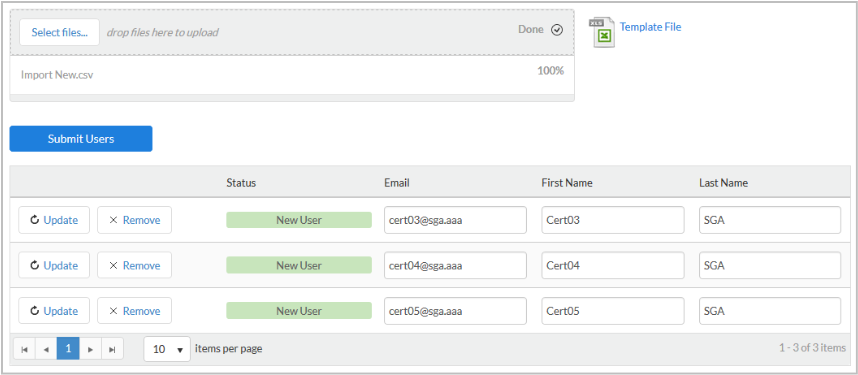Screen dimensions: 858x375
Task: Edit the Cert04 first name field
Action: 613,266
